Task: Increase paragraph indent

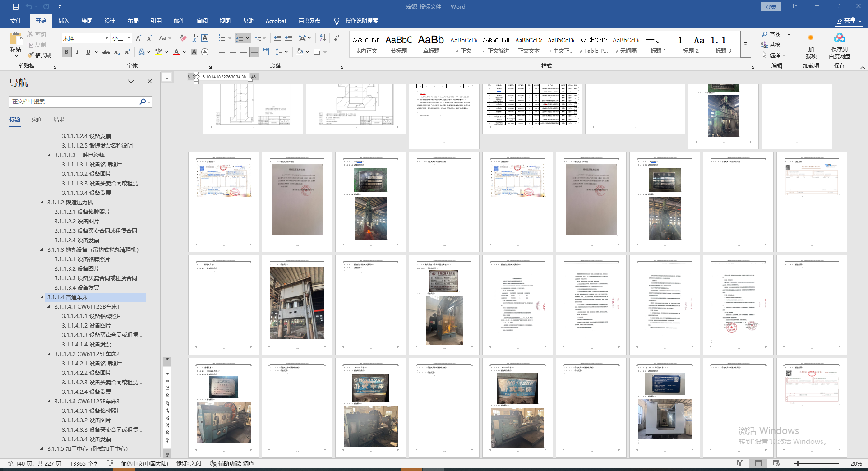Action: pos(288,38)
